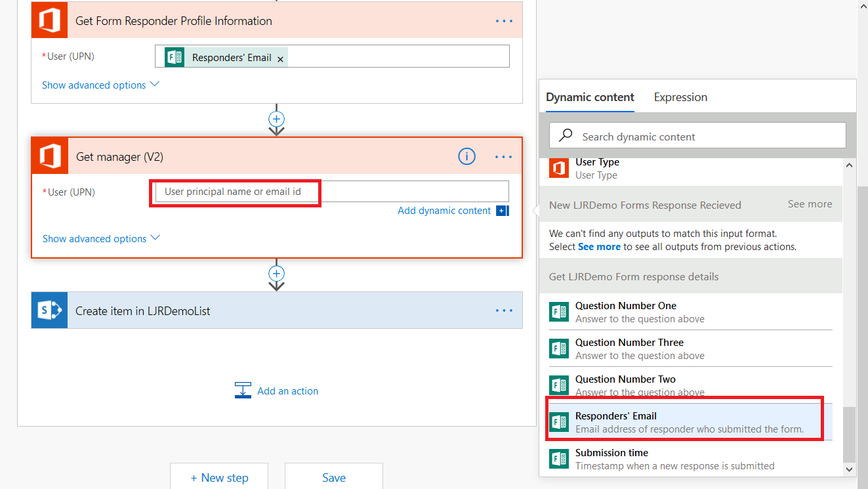Screen dimensions: 868x489
Task: Click the Forms icon beside Question Number Two
Action: (559, 385)
